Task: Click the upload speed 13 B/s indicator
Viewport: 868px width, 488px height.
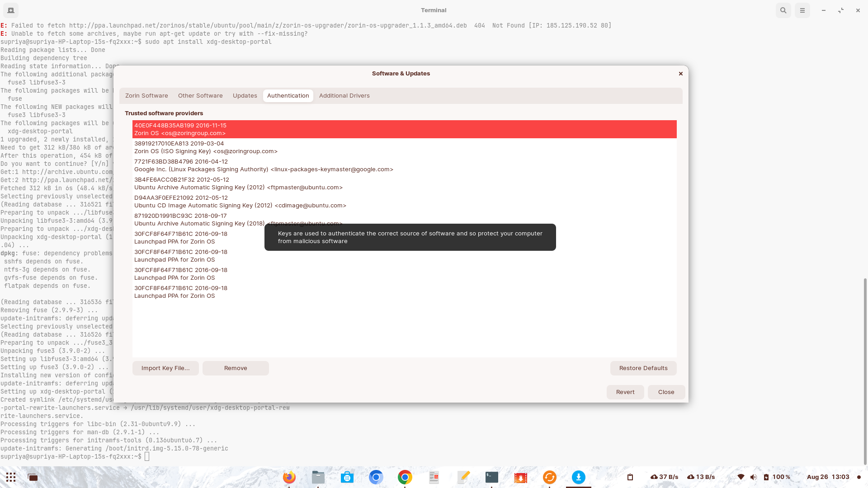Action: click(x=701, y=477)
